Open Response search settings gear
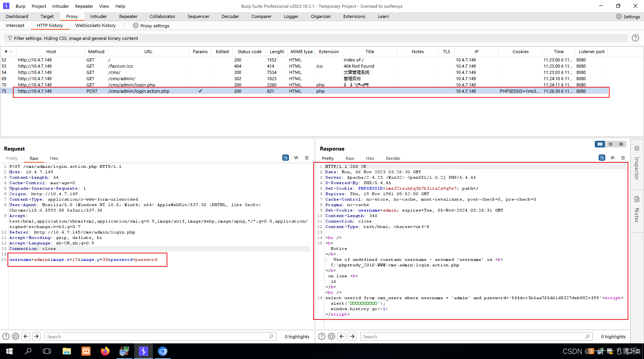This screenshot has height=359, width=644. click(x=332, y=336)
